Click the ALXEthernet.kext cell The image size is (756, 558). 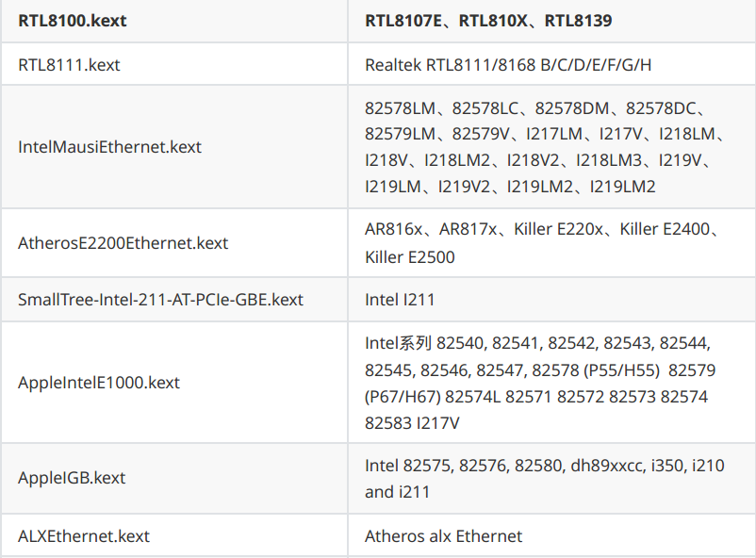tap(174, 535)
